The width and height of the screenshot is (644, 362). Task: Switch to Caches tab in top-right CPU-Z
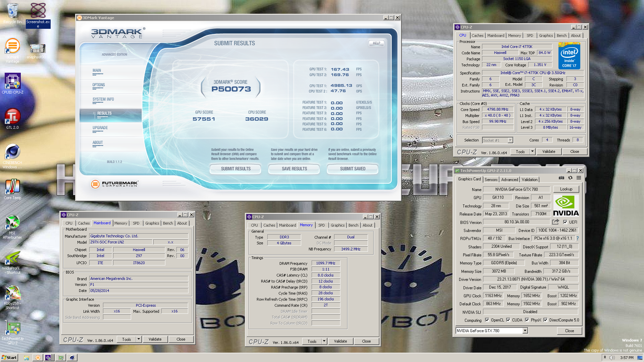[x=477, y=36]
